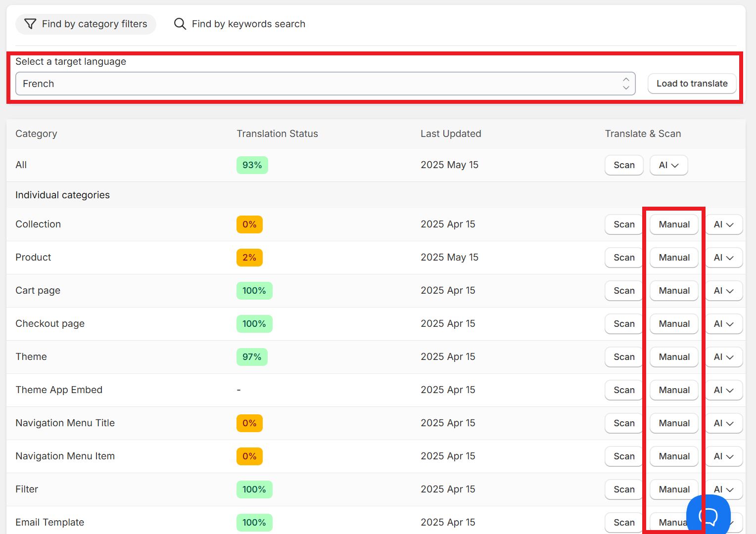Expand AI dropdown for Product
The width and height of the screenshot is (756, 534).
click(723, 258)
